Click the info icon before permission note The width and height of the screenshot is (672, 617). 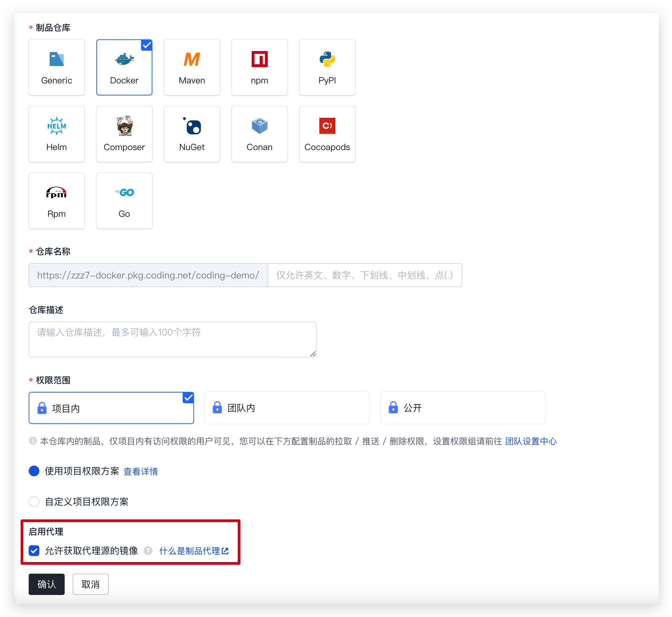click(x=33, y=441)
